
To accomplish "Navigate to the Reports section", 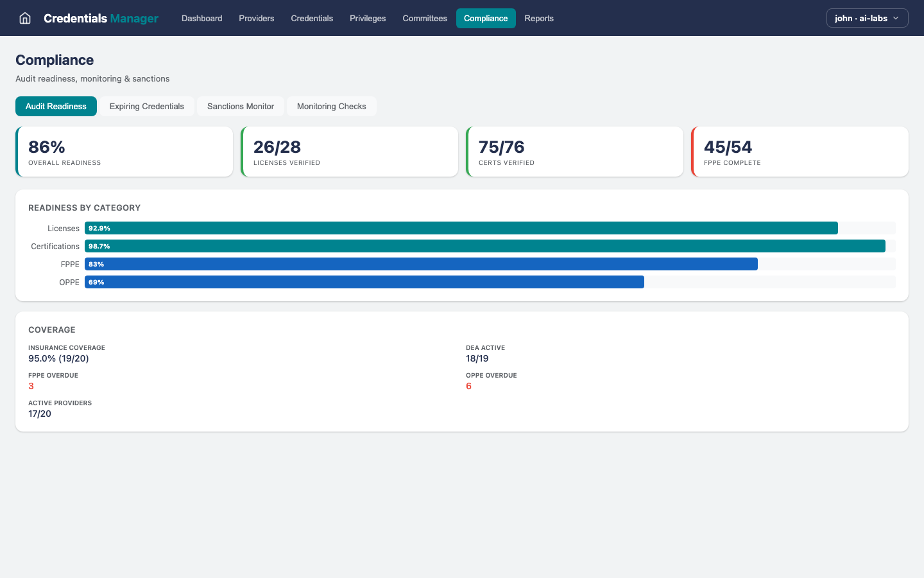I will coord(538,18).
